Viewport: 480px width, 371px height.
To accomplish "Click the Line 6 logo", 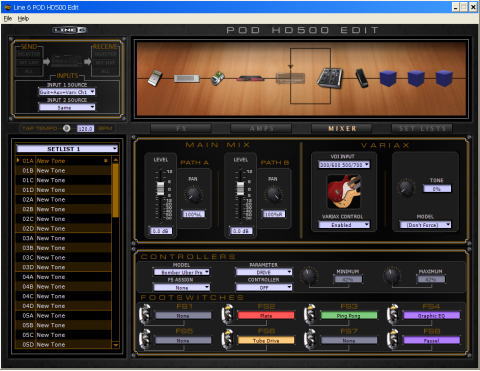I will tap(70, 30).
